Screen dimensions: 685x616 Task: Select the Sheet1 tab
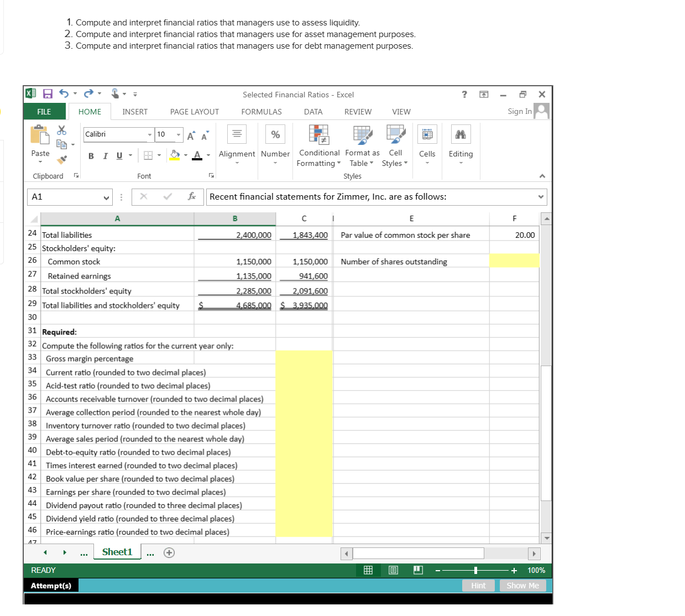pyautogui.click(x=117, y=552)
